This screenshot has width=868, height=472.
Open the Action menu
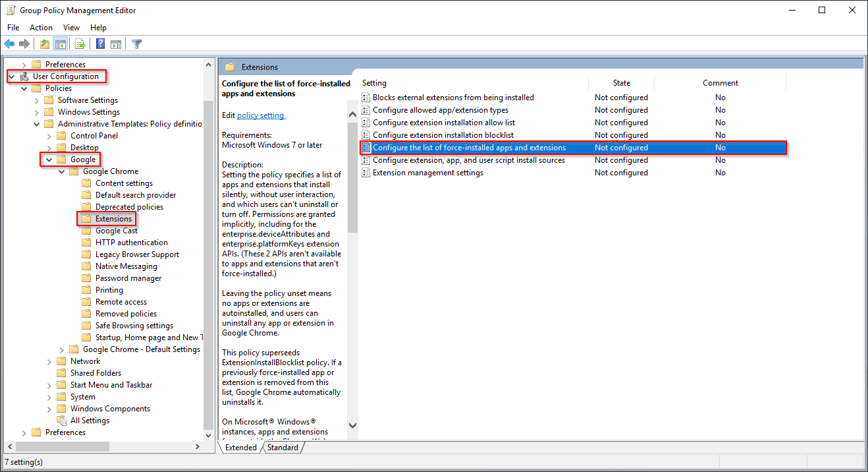(x=41, y=27)
